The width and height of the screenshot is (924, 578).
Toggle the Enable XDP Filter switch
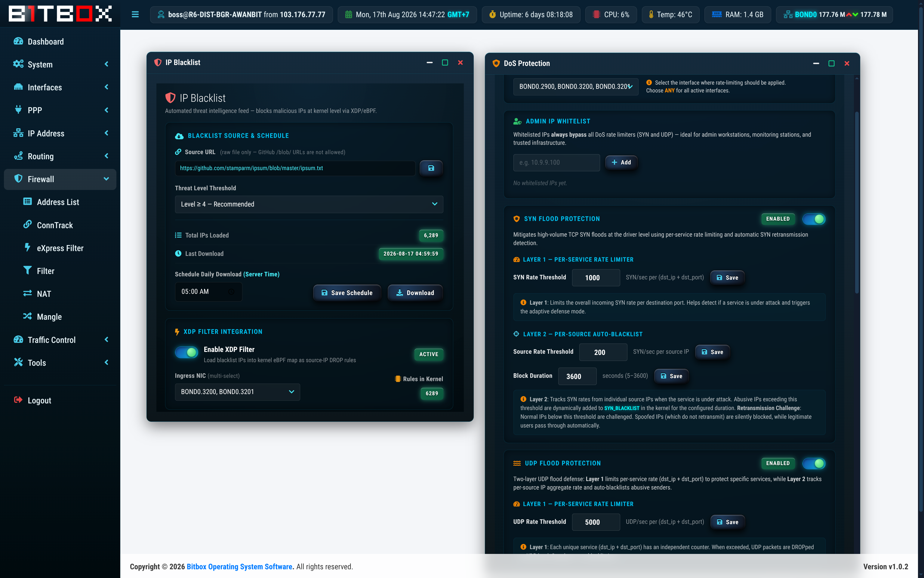[186, 352]
